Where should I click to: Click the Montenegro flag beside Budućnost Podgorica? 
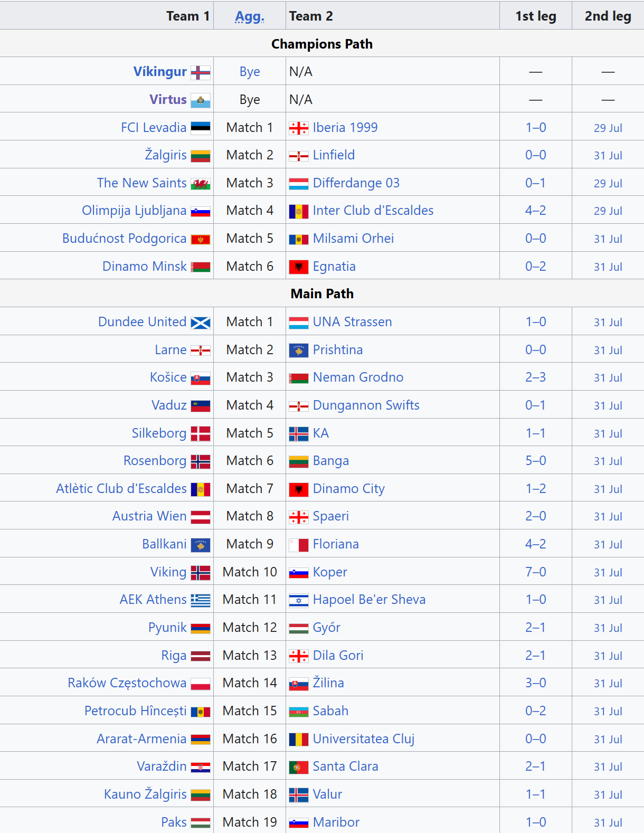pos(201,239)
